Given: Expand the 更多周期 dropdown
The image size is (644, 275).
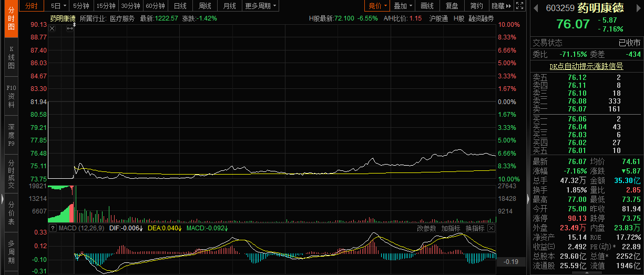Looking at the screenshot, I should (260, 6).
